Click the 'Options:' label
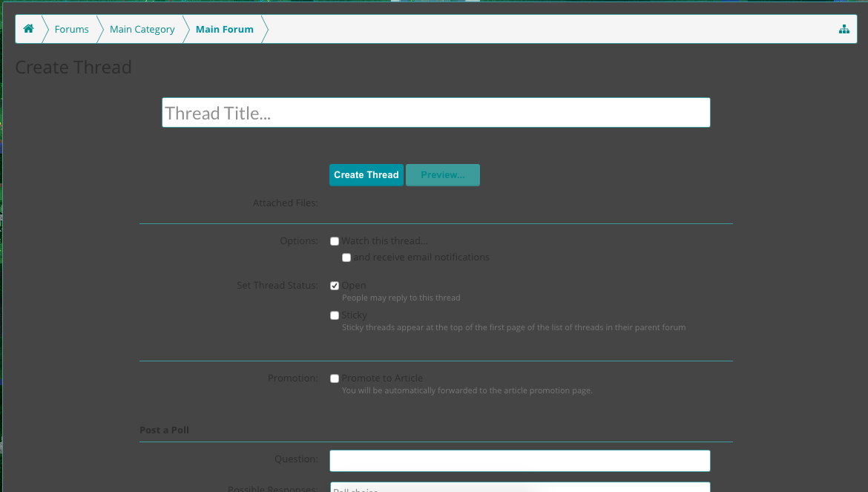 (x=299, y=240)
